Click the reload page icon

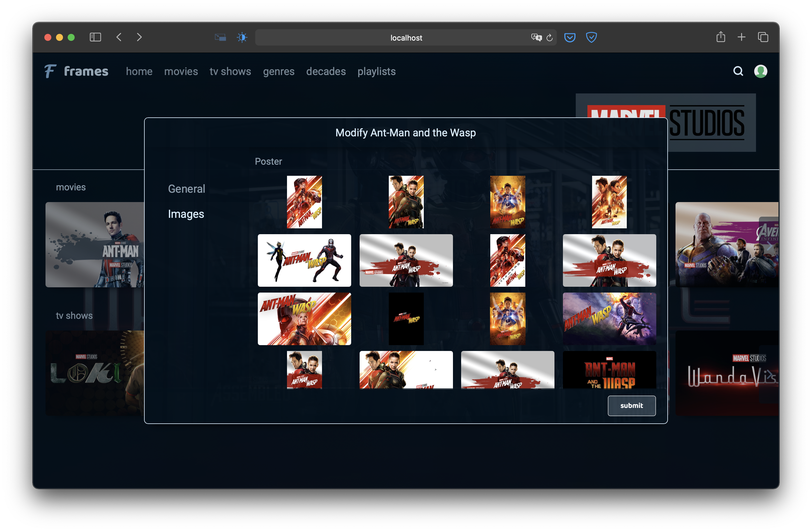point(549,38)
